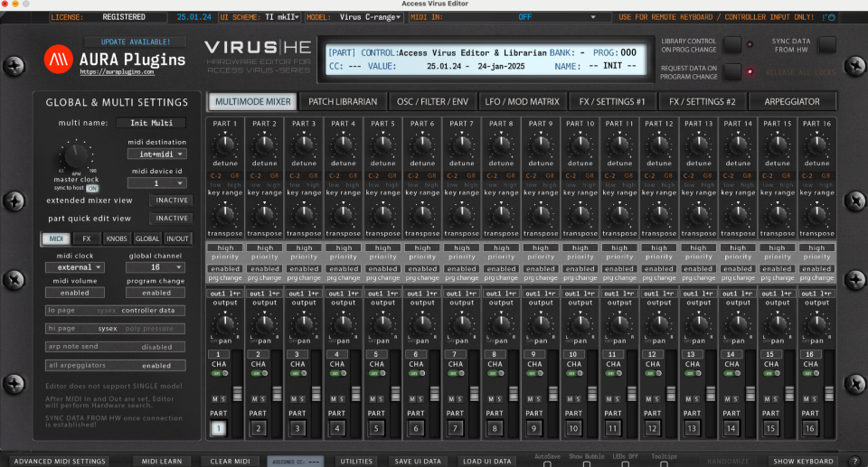Click the AURA Plugins red logo
868x467 pixels.
[59, 60]
